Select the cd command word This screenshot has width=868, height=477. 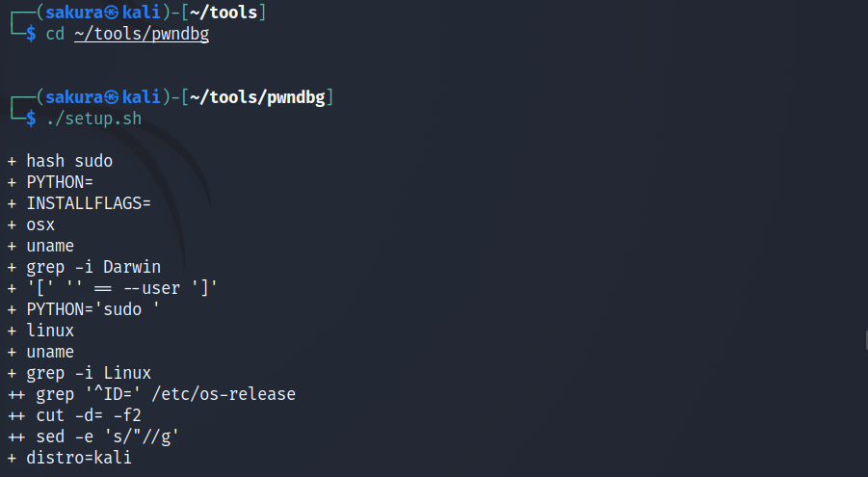[55, 35]
